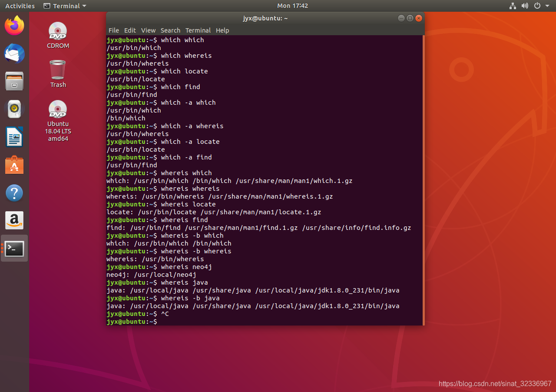
Task: Click the 'whereis locate' command line
Action: coord(161,204)
